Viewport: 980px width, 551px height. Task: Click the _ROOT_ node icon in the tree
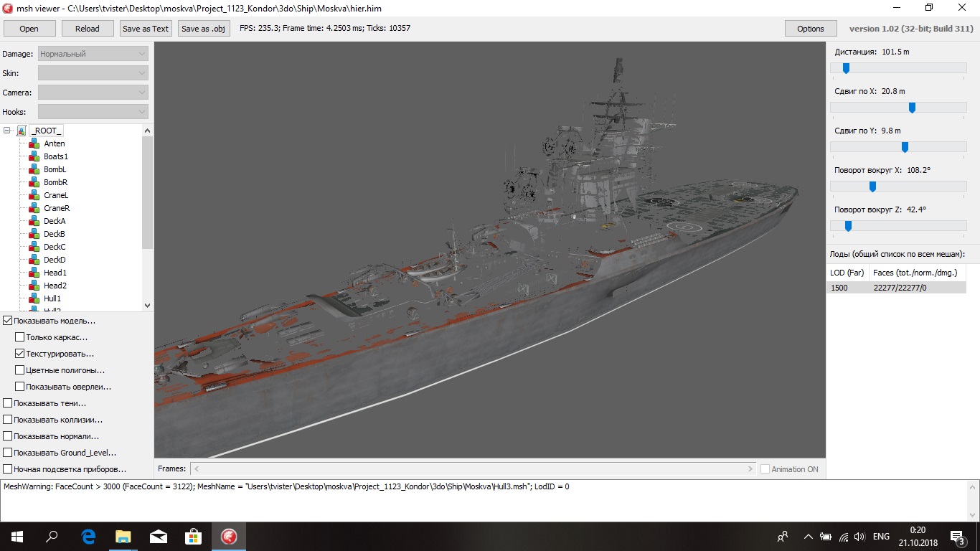point(22,131)
